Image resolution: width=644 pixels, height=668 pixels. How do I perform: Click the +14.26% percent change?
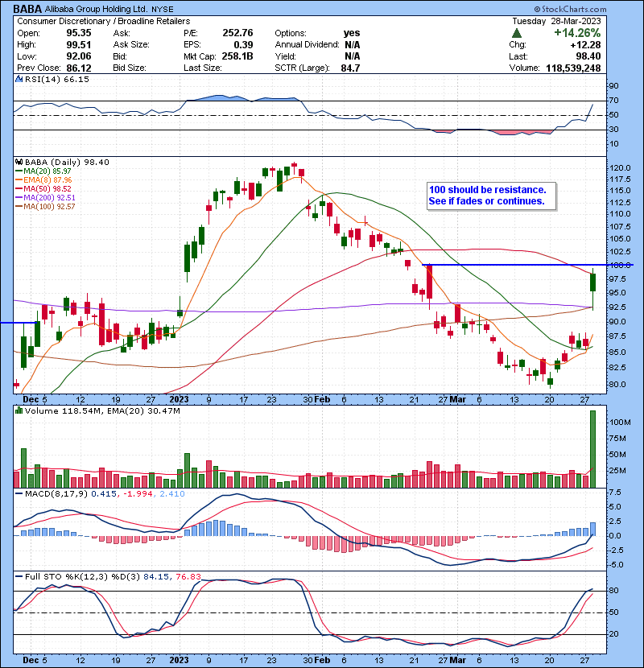577,33
